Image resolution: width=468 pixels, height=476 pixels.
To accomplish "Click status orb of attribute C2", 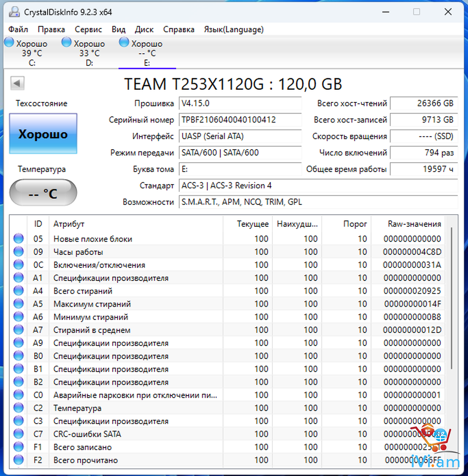I will coord(19,408).
